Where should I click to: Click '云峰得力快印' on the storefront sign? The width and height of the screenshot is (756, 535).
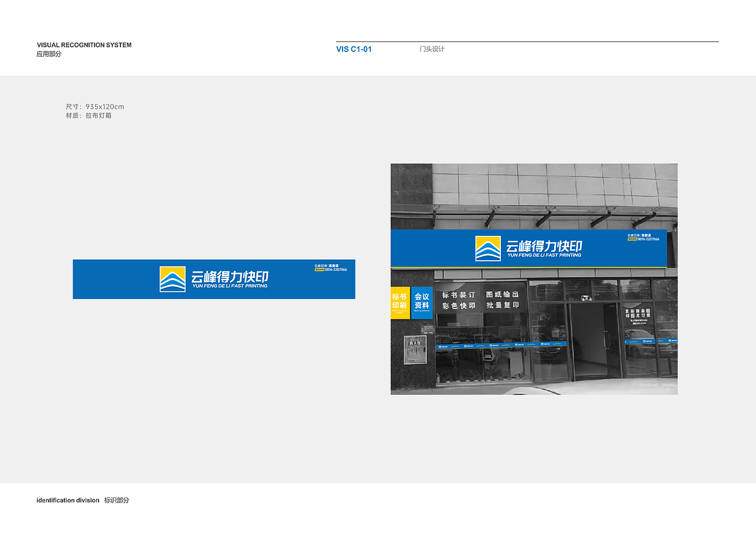545,246
